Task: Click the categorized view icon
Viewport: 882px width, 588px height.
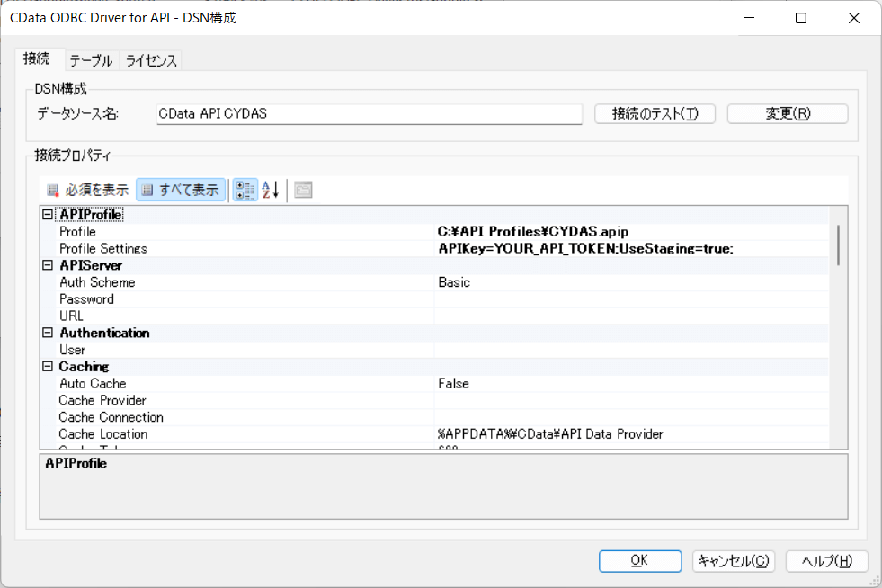Action: coord(245,190)
